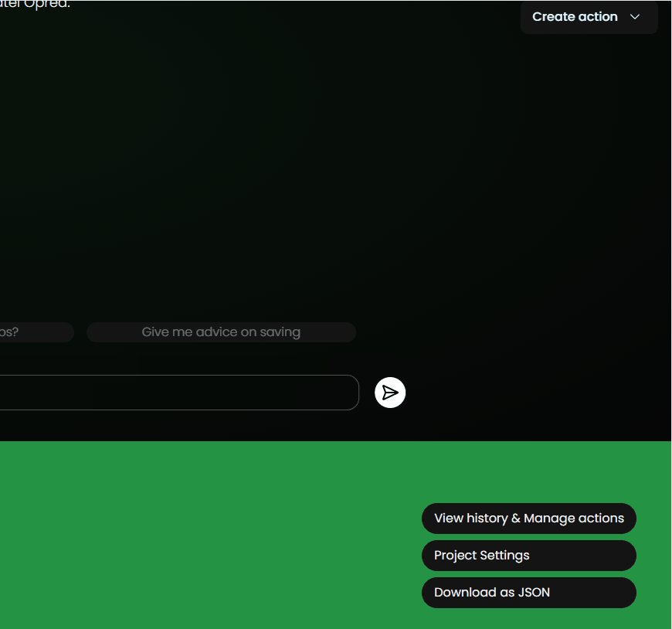This screenshot has width=672, height=629.
Task: Submit chat using the arrow icon
Action: click(x=390, y=393)
